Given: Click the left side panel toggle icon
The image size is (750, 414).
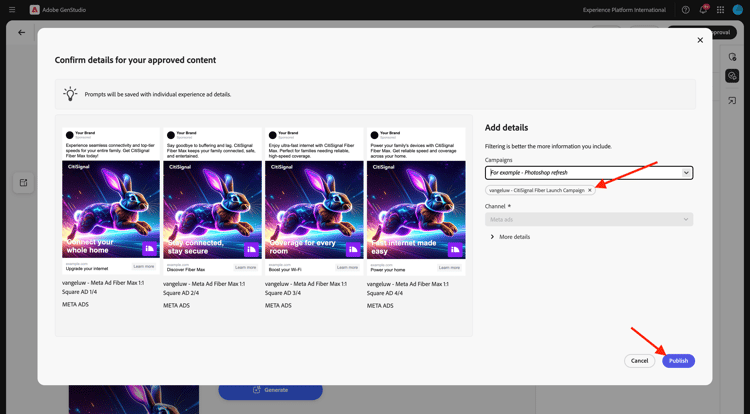Looking at the screenshot, I should (23, 183).
